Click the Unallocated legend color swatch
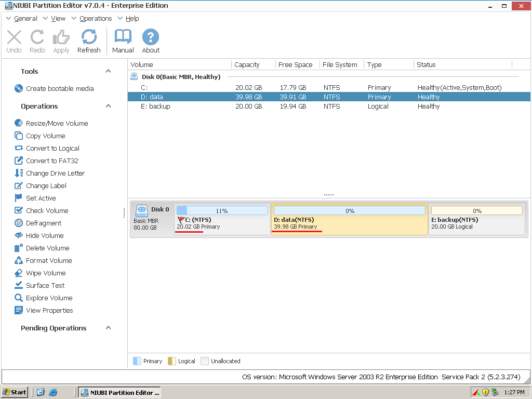The width and height of the screenshot is (532, 399). point(205,361)
